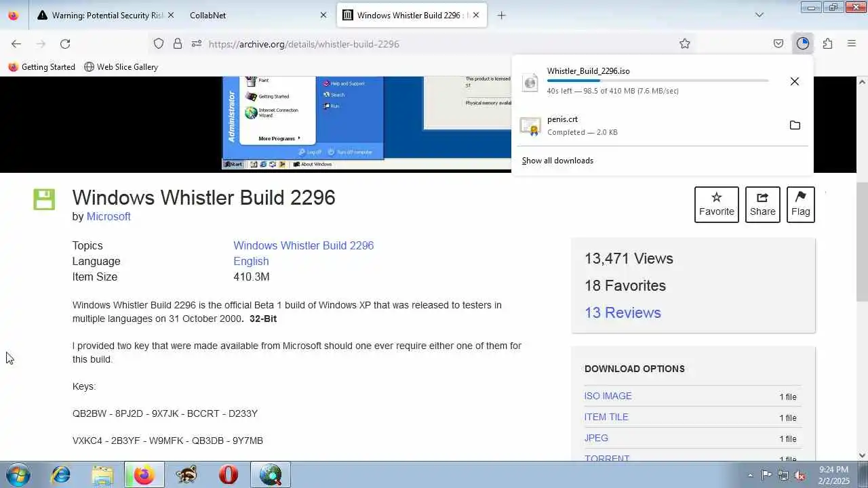Image resolution: width=868 pixels, height=488 pixels.
Task: Click the Favorite button
Action: (x=717, y=204)
